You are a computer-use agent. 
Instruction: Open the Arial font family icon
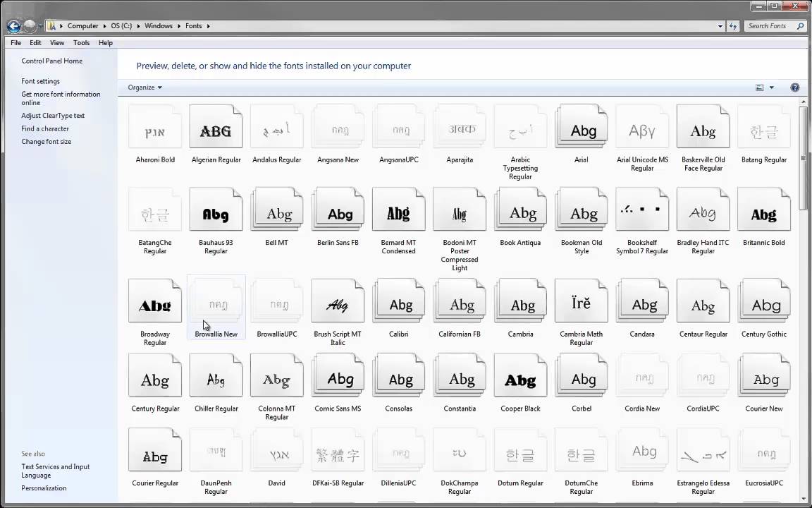[581, 126]
